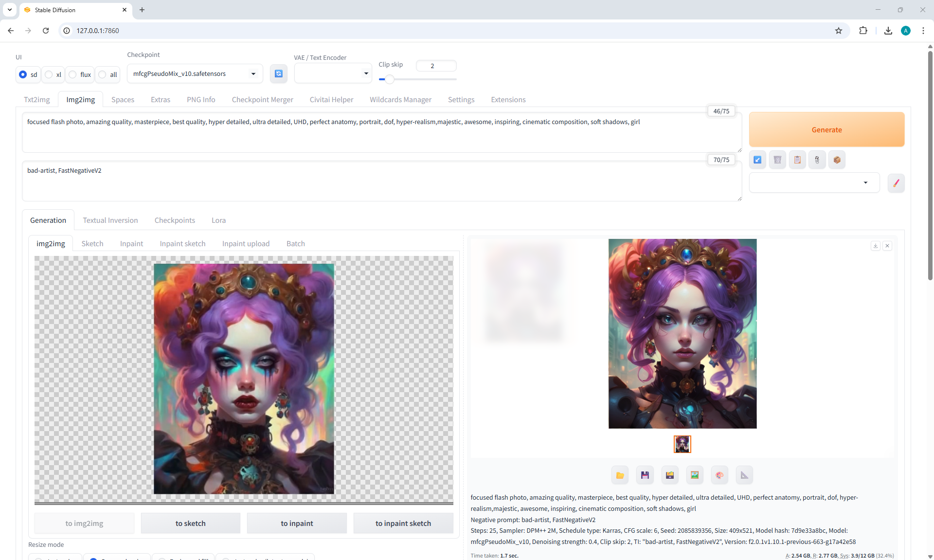Open the Inpaint sketch tab
Screen dimensions: 934x560
tap(182, 244)
